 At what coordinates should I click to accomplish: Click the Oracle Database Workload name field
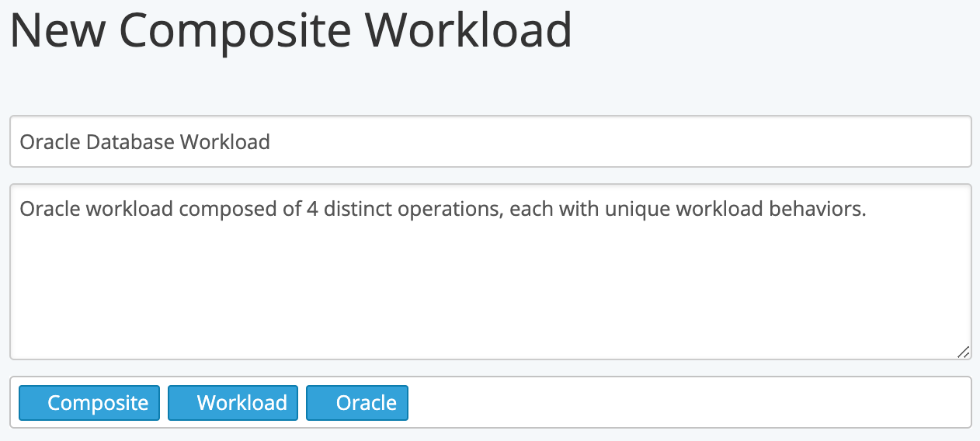coord(490,141)
